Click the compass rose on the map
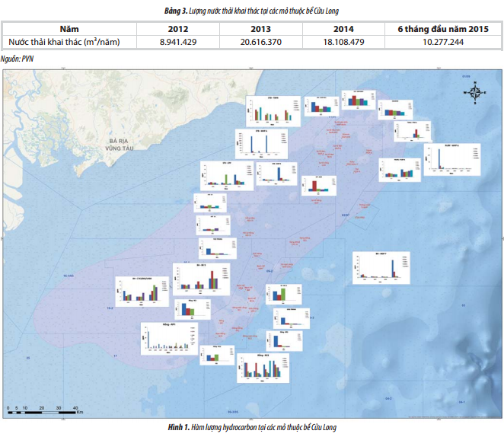Viewport: 504px width, 437px height. (x=475, y=92)
